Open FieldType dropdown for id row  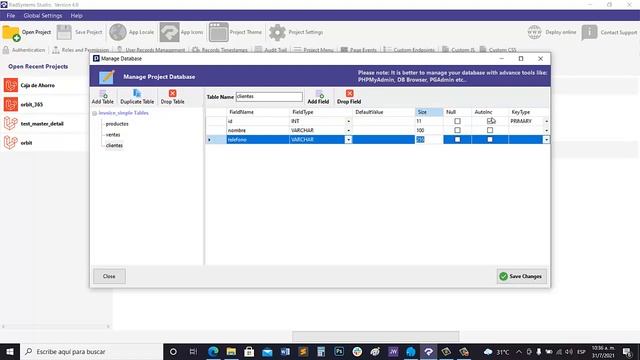point(349,121)
